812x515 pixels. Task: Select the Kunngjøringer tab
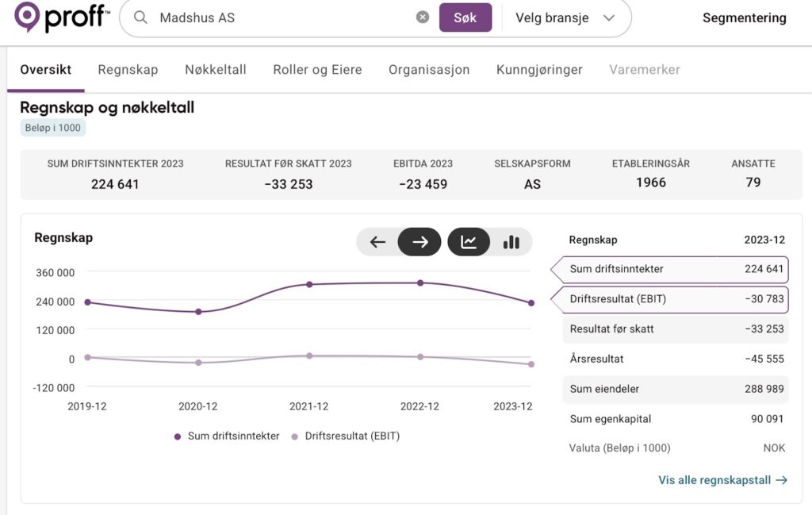(539, 70)
